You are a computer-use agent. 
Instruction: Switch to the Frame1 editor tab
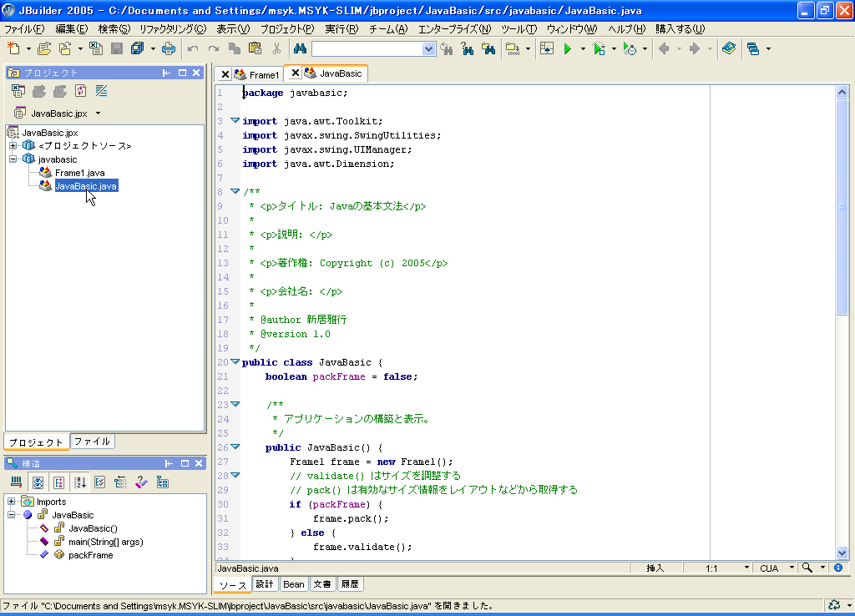coord(264,74)
